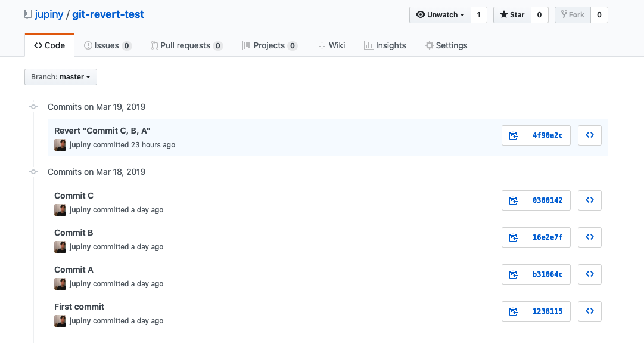Browse repository at Commit B
The image size is (644, 343).
(x=589, y=237)
